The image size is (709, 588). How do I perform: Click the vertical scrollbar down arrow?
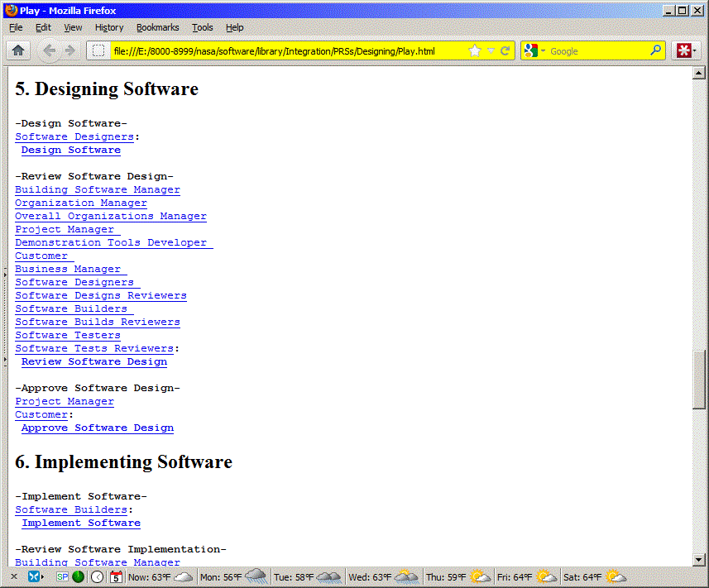698,560
